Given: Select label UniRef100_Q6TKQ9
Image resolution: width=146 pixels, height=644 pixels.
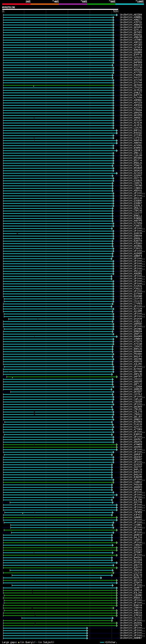Looking at the screenshot, I should point(131,85).
